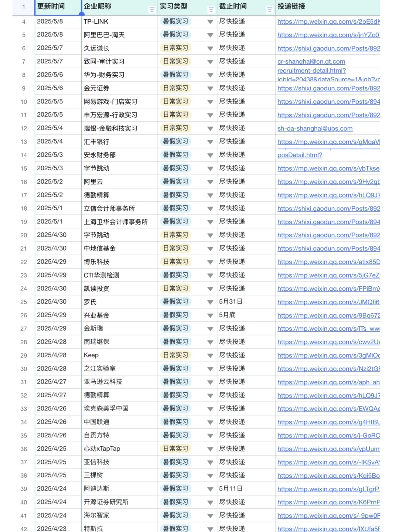Open filter icon in 实习类型 column header
Screen dimensions: 399x532
[211, 10]
